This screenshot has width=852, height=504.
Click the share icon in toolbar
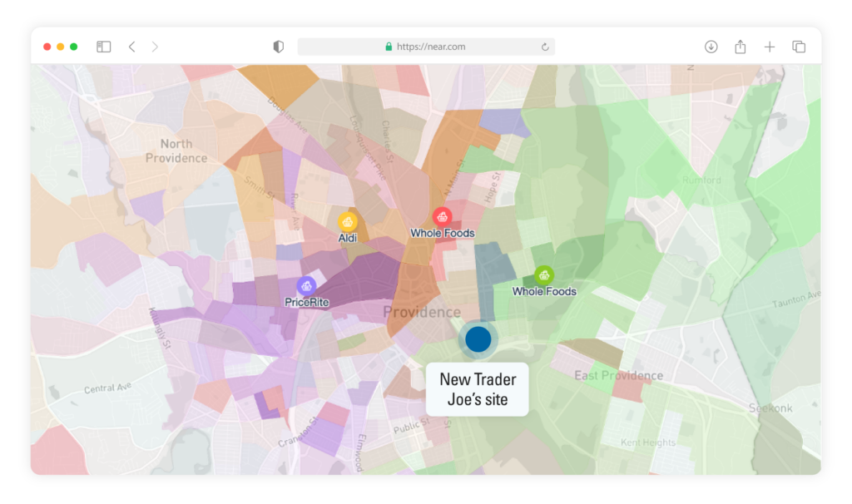pyautogui.click(x=740, y=47)
